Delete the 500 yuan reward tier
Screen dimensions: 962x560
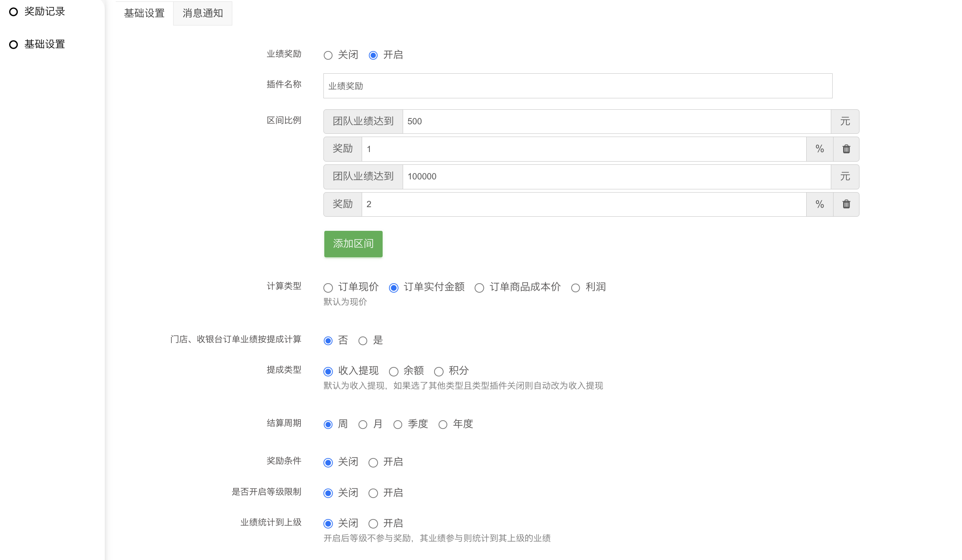click(x=846, y=149)
